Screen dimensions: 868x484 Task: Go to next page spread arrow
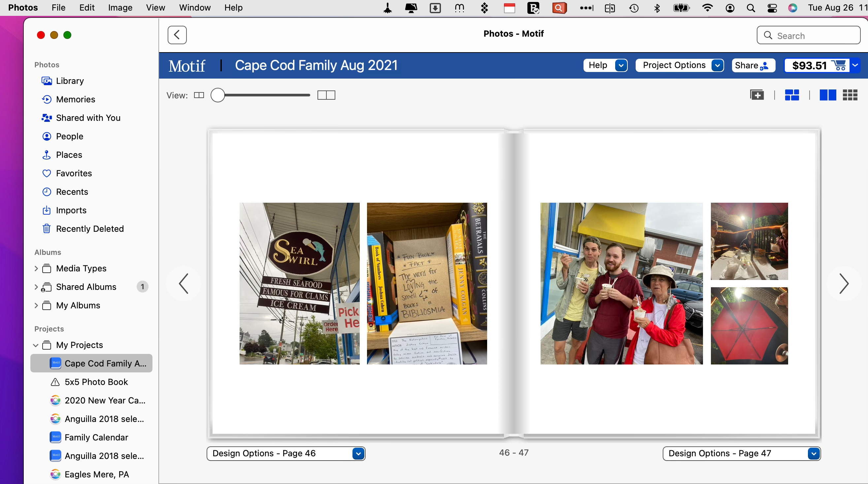point(843,284)
